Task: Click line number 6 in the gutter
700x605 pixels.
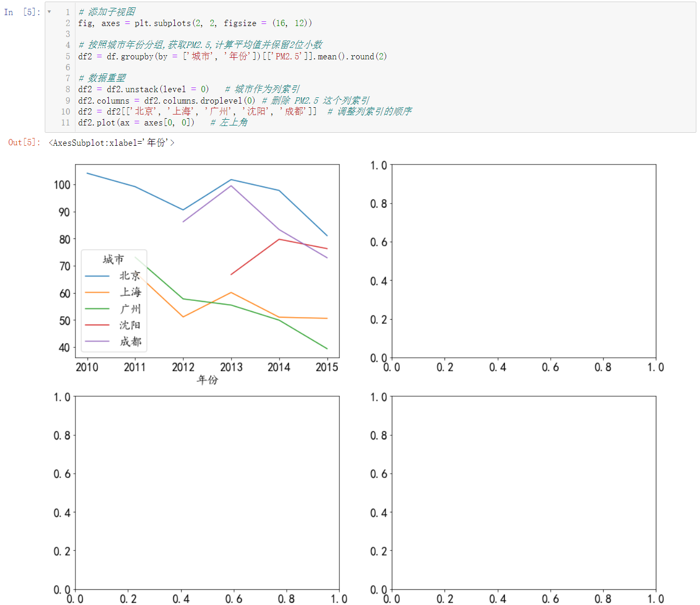Action: click(68, 67)
